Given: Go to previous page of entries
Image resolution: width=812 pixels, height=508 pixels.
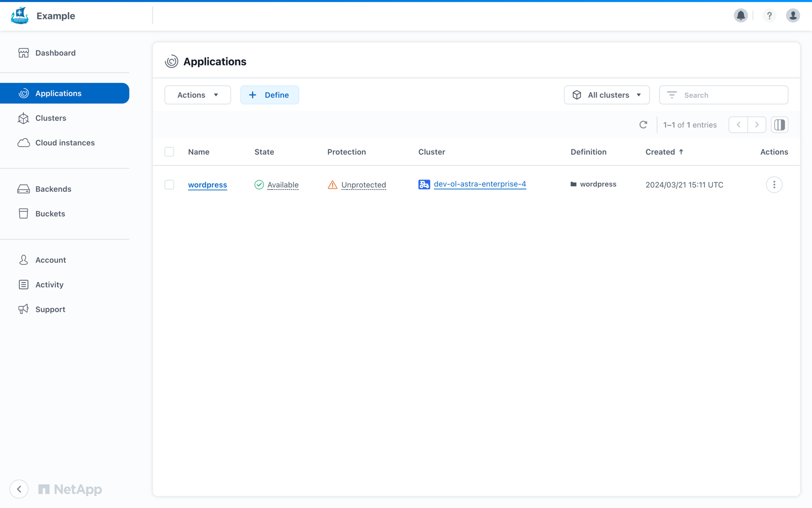Looking at the screenshot, I should click(x=738, y=125).
